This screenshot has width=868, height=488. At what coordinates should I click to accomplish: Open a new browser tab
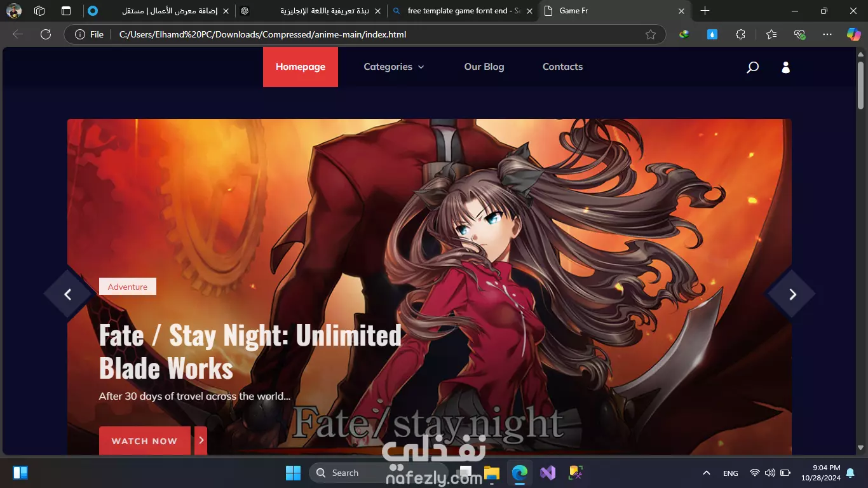(x=705, y=11)
